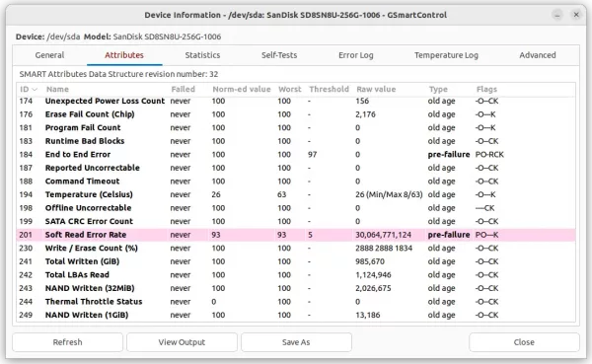Click the /dev/sda device label

63,36
